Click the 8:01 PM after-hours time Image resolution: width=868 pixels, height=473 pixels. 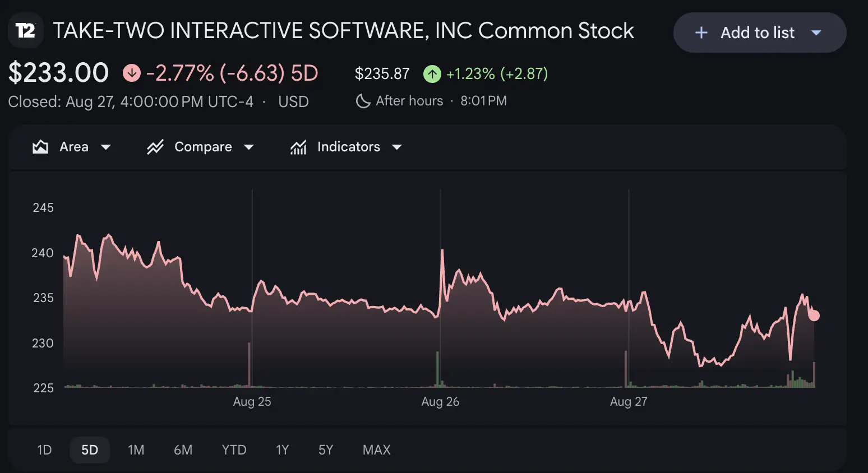click(x=483, y=101)
